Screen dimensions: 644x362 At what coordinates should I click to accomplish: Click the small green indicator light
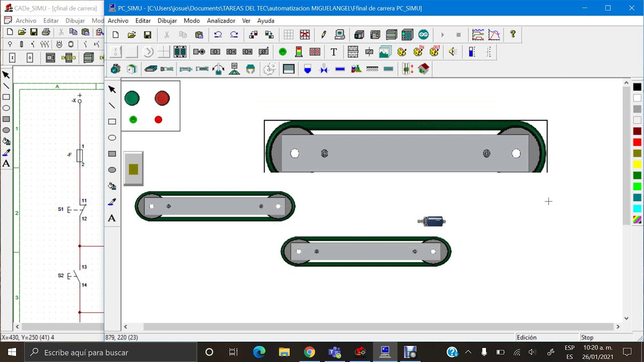coord(133,120)
